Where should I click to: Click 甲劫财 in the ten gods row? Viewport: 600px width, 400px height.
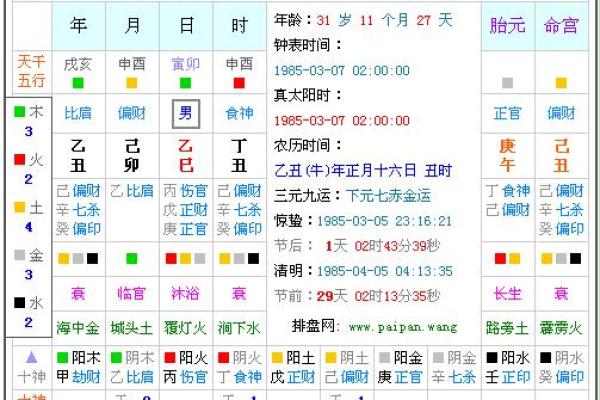click(x=78, y=377)
